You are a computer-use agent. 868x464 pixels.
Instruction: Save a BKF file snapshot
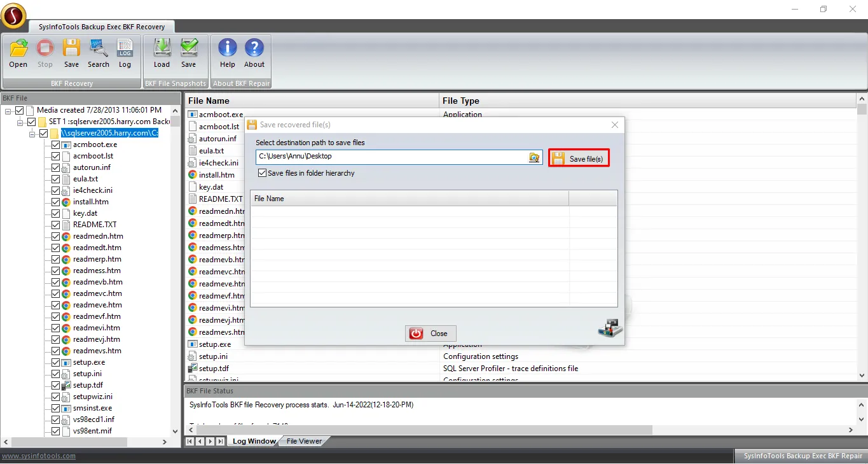click(189, 53)
